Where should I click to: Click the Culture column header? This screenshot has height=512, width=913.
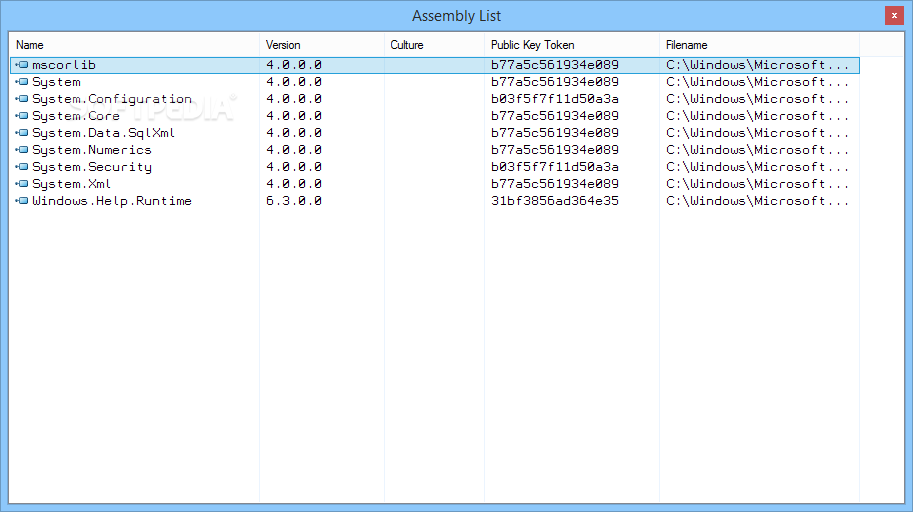[434, 45]
